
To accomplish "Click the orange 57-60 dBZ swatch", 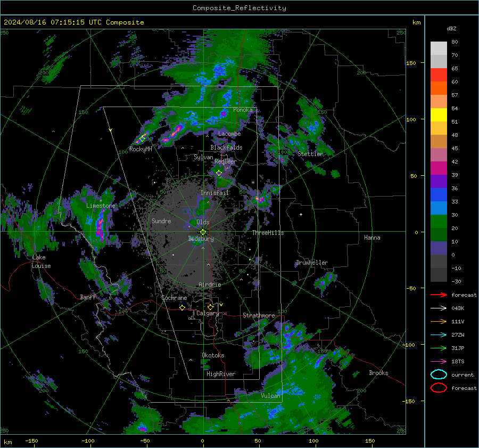I will [439, 88].
